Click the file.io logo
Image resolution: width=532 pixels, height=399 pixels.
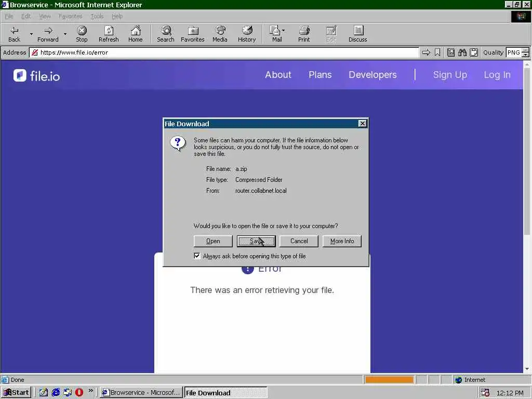[37, 76]
